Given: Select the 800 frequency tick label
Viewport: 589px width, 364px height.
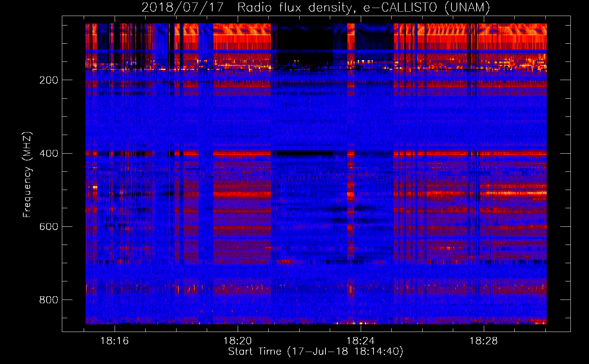Looking at the screenshot, I should click(x=48, y=300).
